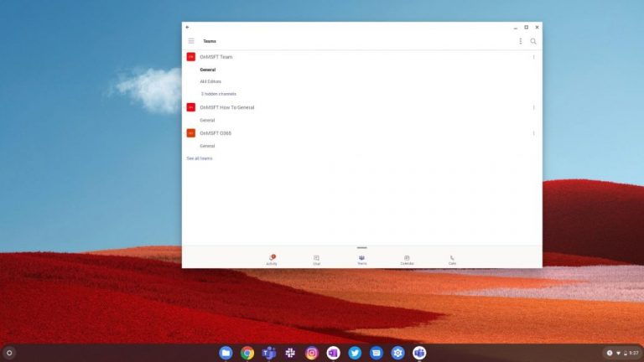
Task: Open the Messages app from the shelf
Action: [377, 353]
